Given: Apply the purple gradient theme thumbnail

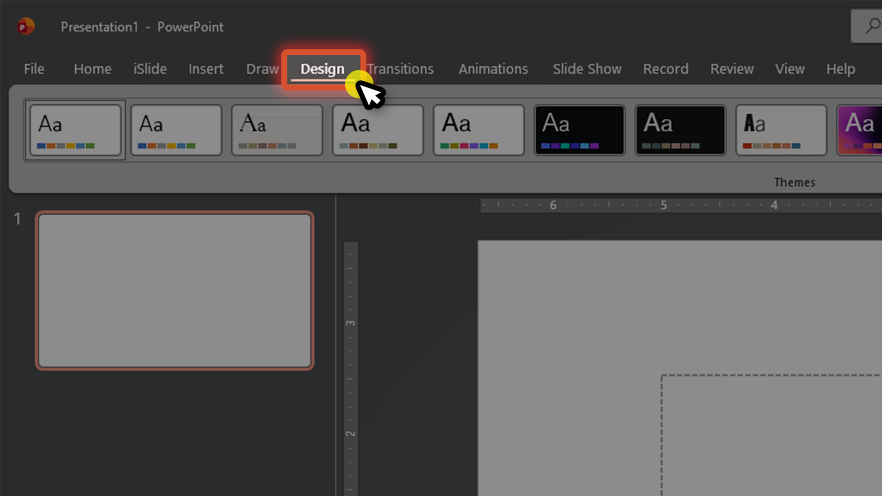Looking at the screenshot, I should pos(859,130).
